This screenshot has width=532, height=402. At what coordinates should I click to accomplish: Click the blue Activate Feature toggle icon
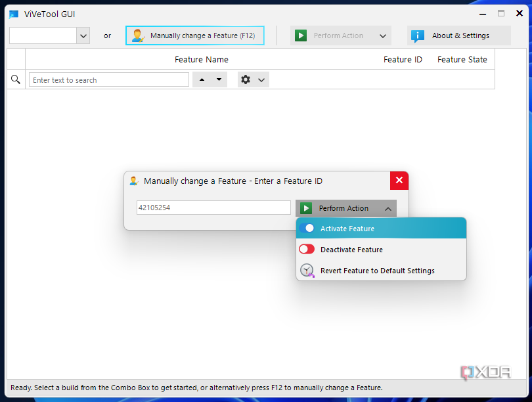pyautogui.click(x=307, y=229)
